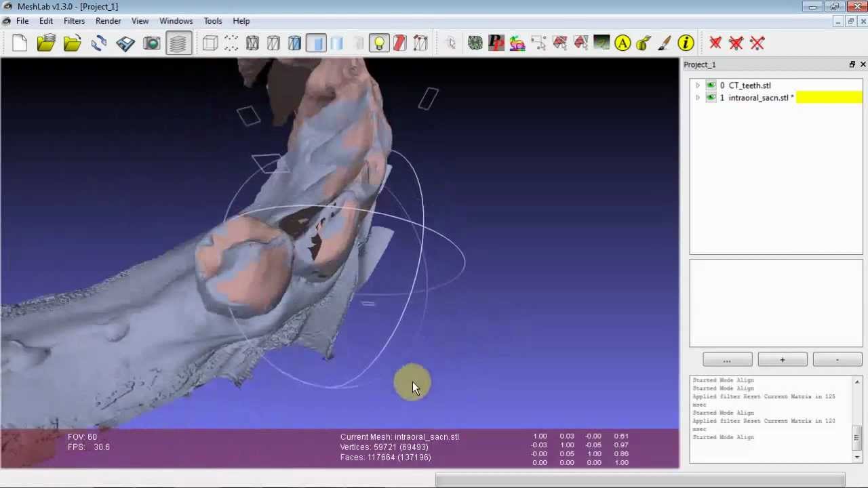This screenshot has width=868, height=488.
Task: Select wireframe render mode
Action: point(252,43)
